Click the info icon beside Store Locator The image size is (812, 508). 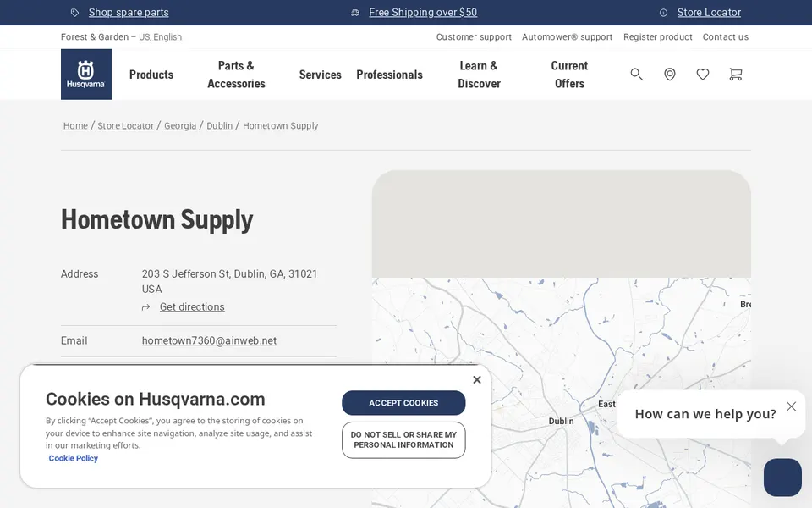coord(663,13)
